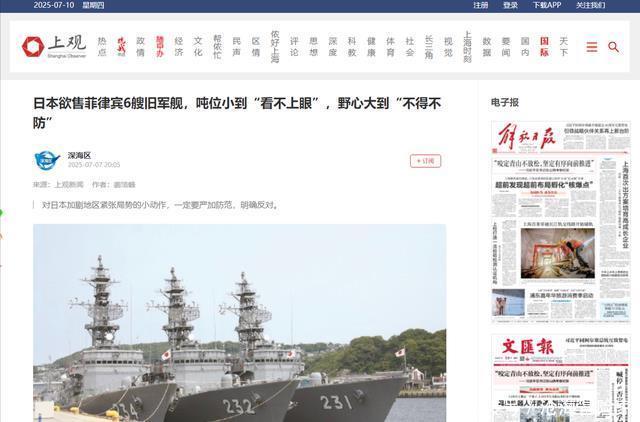The width and height of the screenshot is (640, 422).
Task: Select the 经济 navigation tab
Action: pos(179,47)
